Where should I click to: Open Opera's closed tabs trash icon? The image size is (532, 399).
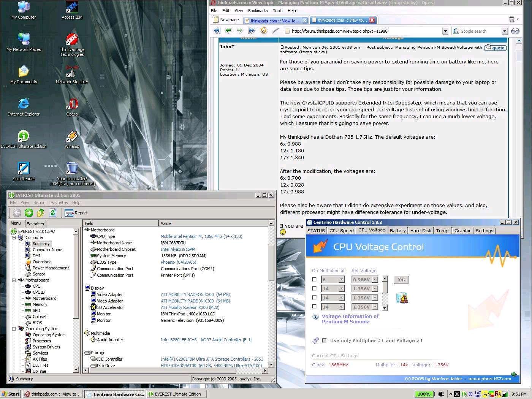[512, 19]
